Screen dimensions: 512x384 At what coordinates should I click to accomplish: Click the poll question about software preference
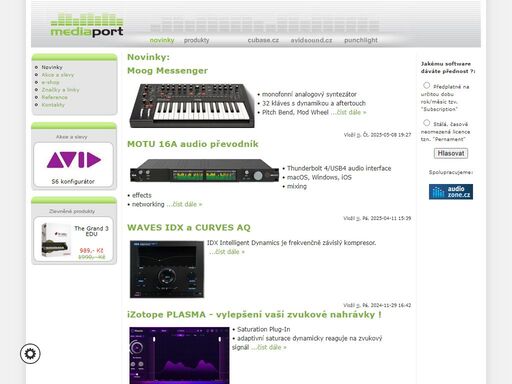[x=448, y=67]
